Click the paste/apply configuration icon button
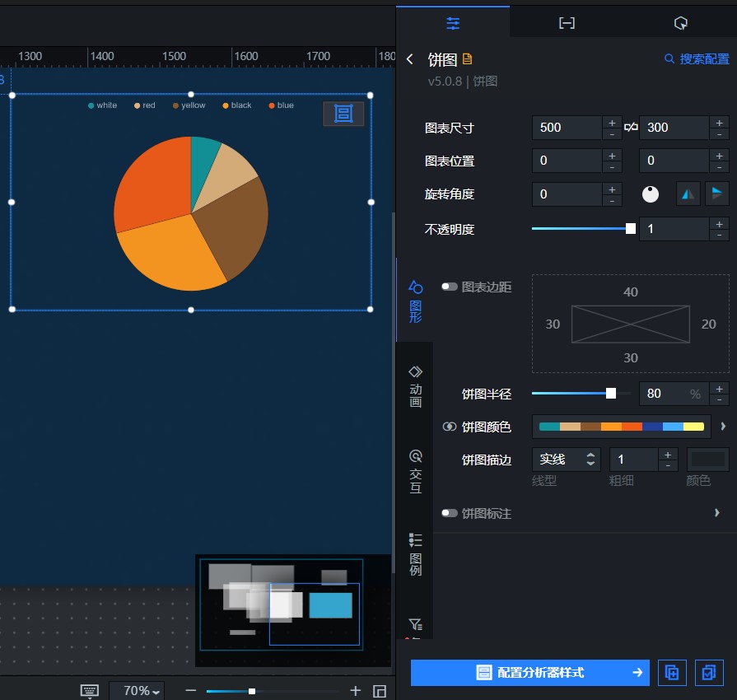Viewport: 737px width, 700px height. coord(709,673)
